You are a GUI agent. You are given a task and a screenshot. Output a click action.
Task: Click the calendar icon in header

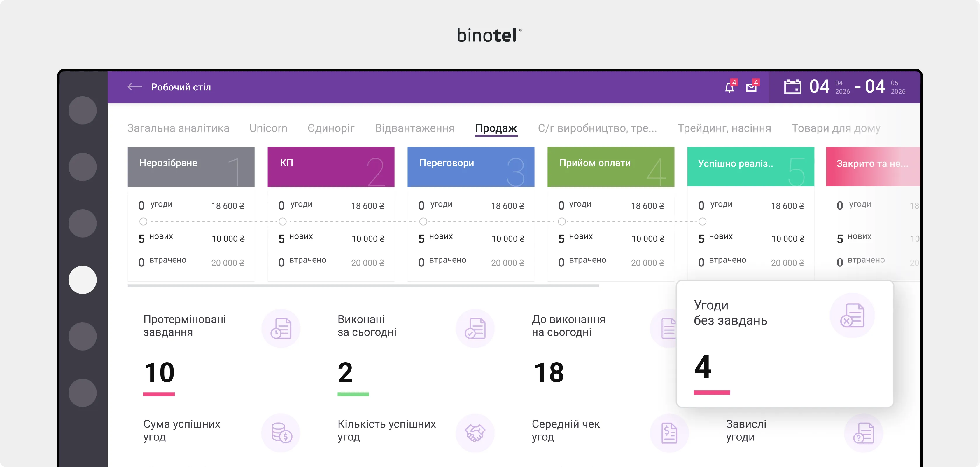(x=793, y=87)
